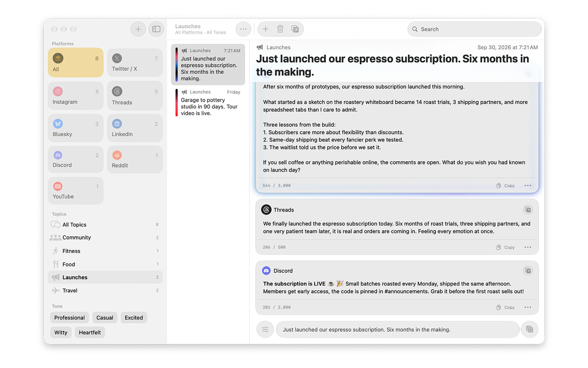
Task: Filter by Reddit platform
Action: click(135, 159)
